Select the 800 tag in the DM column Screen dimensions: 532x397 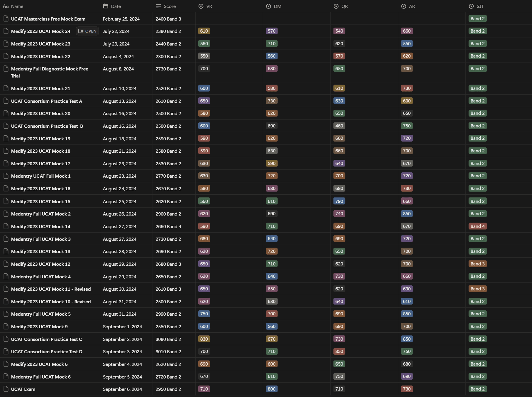pyautogui.click(x=272, y=389)
